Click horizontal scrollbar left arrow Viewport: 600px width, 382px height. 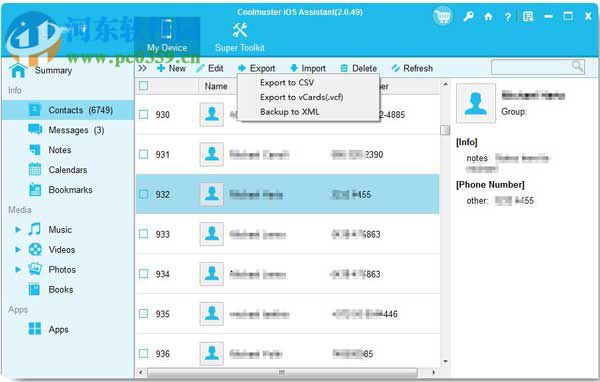click(141, 372)
